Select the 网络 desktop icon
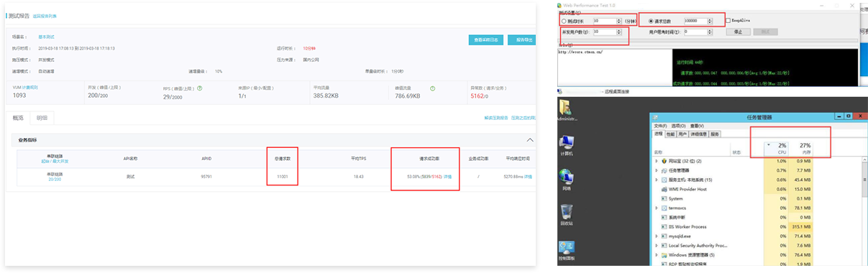 567,179
